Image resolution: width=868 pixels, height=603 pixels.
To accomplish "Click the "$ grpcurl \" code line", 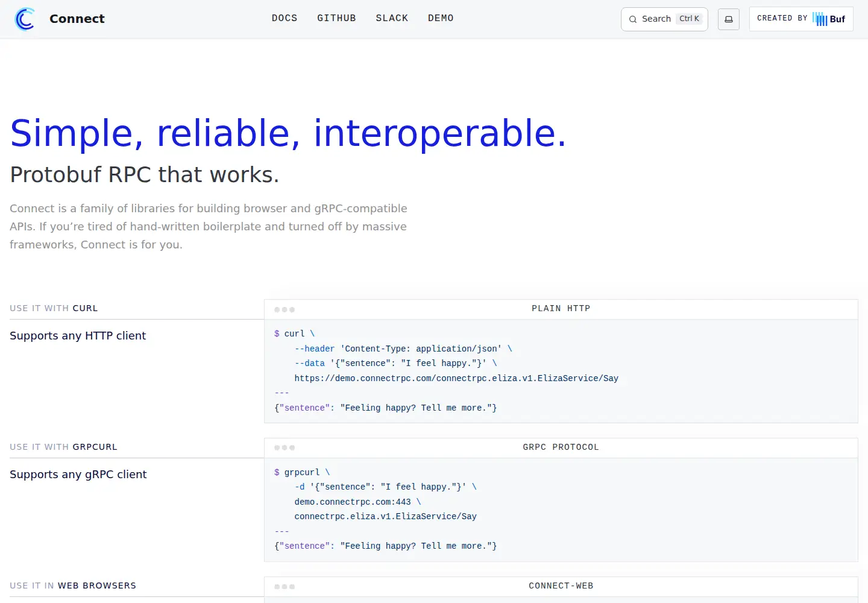I will click(x=302, y=472).
